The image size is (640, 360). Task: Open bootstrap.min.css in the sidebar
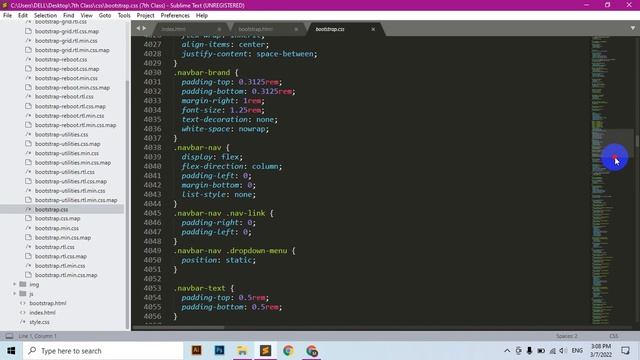click(57, 228)
